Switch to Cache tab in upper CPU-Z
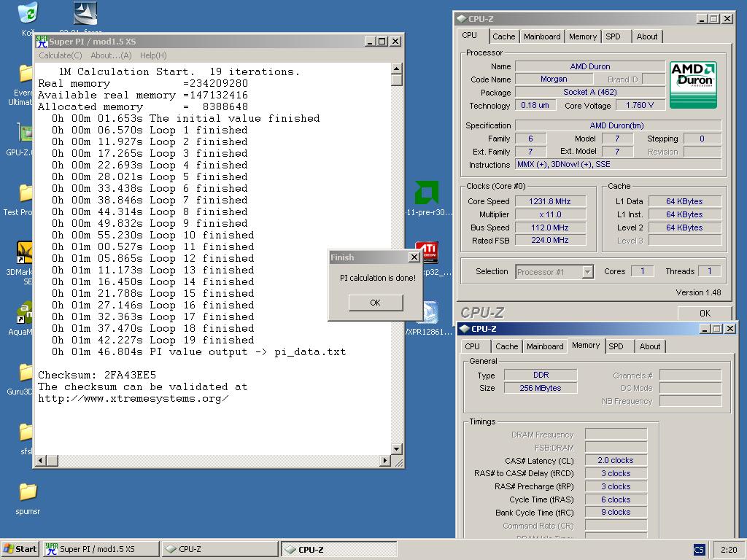The width and height of the screenshot is (747, 560). pyautogui.click(x=503, y=36)
